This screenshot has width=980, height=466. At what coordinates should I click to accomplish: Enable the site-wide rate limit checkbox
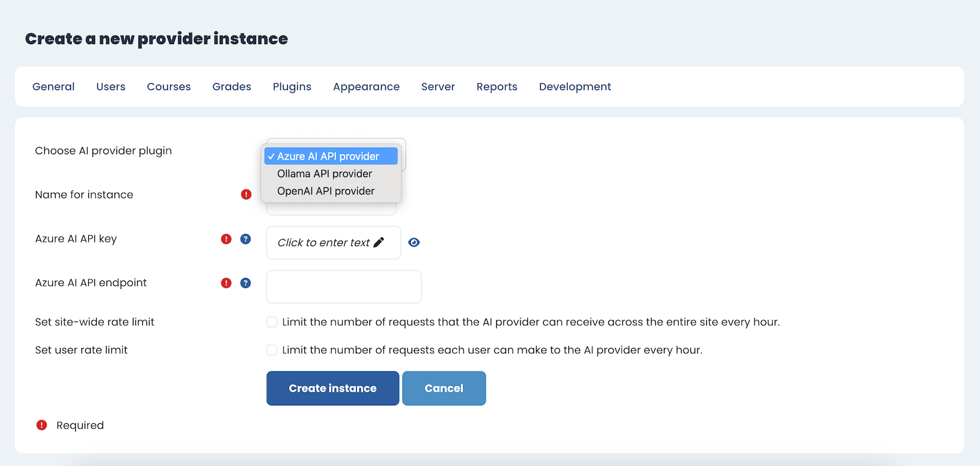272,322
